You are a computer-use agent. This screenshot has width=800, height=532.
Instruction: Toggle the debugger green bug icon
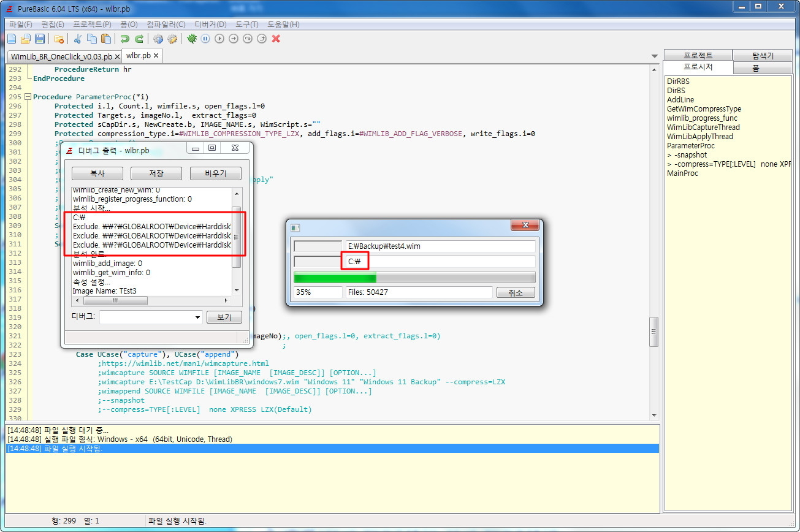click(192, 39)
